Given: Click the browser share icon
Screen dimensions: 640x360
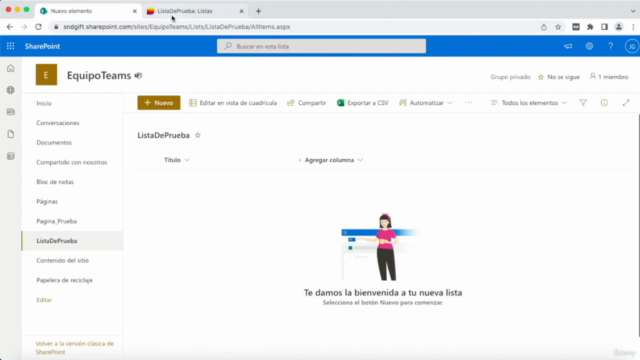Looking at the screenshot, I should (x=544, y=27).
